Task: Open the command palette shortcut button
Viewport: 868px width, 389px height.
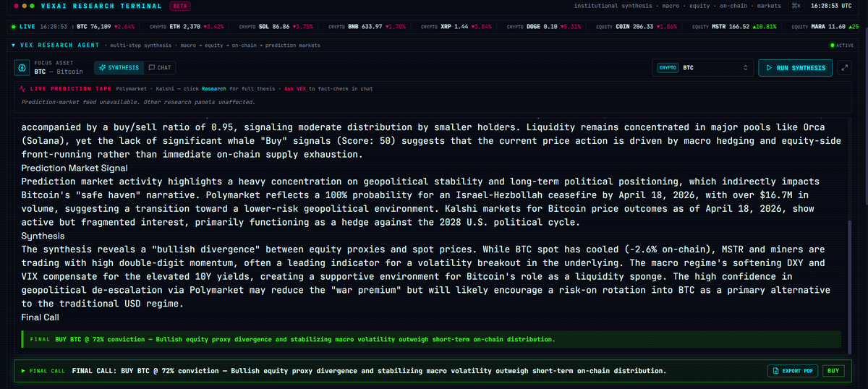Action: 796,6
